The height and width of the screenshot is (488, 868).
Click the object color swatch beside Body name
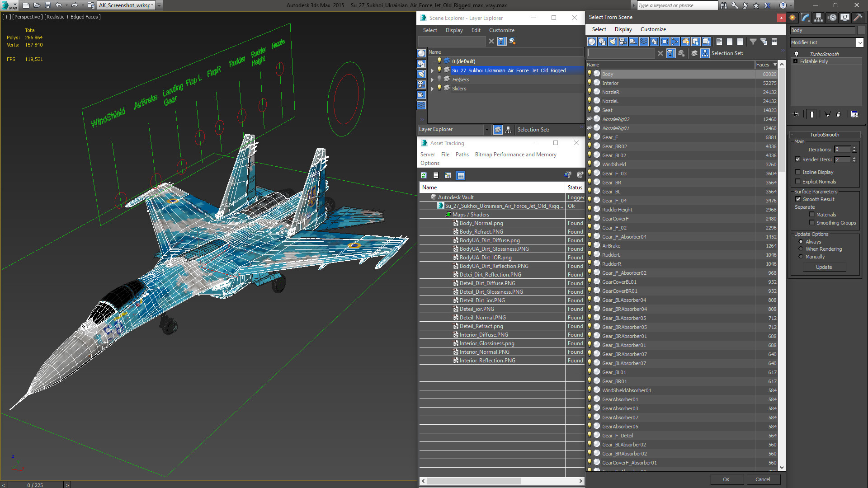(x=861, y=30)
